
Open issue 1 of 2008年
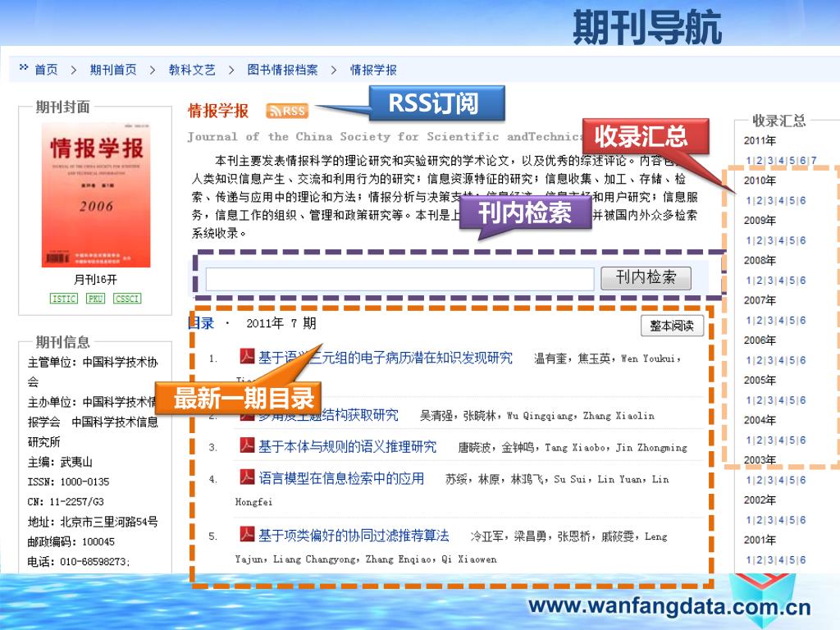(x=748, y=281)
